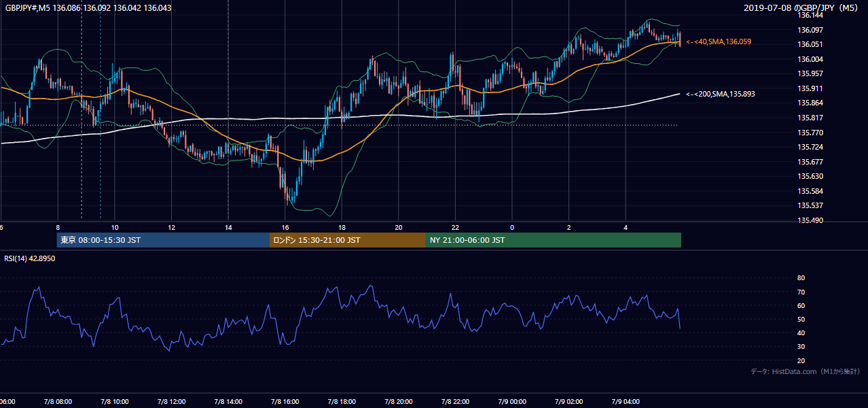This screenshot has width=868, height=408.
Task: Click hour mark 20 under price chart
Action: coord(399,227)
